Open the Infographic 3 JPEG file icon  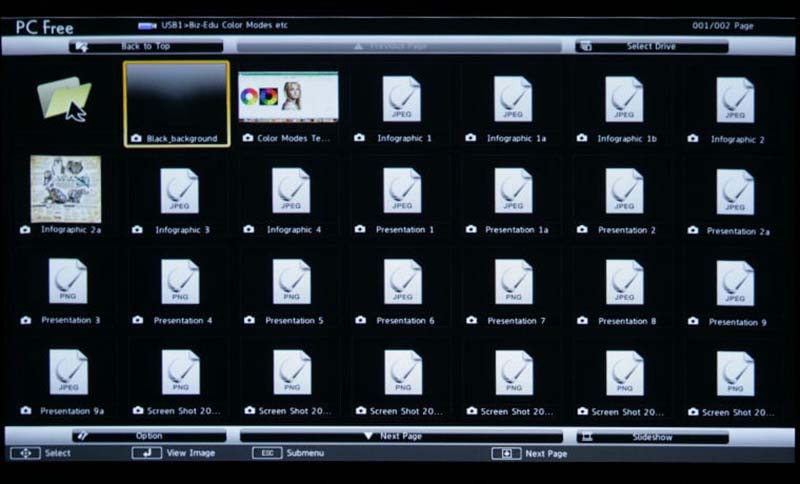point(180,191)
